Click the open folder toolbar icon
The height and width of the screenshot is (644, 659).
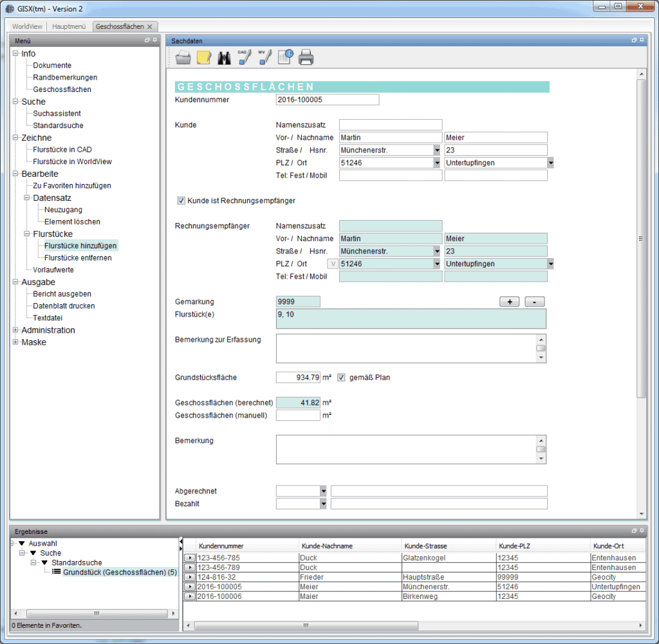(x=183, y=58)
